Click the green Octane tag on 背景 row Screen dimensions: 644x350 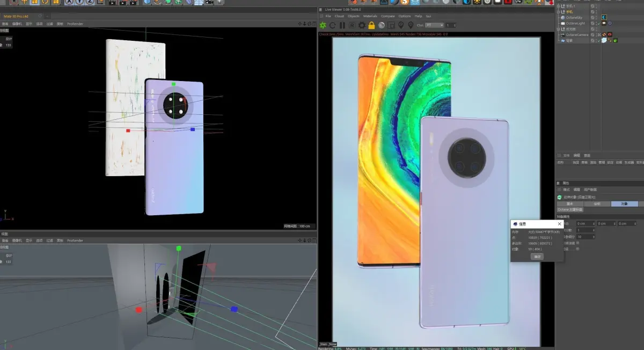click(x=616, y=40)
